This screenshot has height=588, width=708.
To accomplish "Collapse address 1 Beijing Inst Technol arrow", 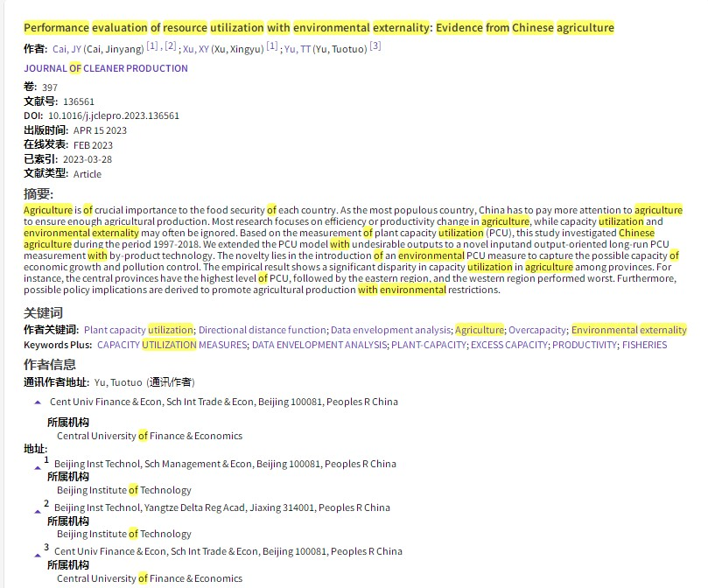I will [38, 466].
